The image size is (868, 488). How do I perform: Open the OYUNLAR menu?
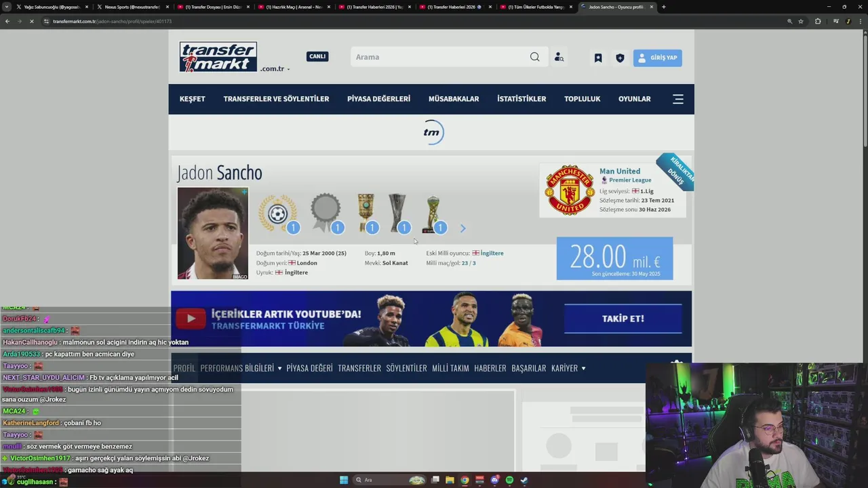pos(635,99)
